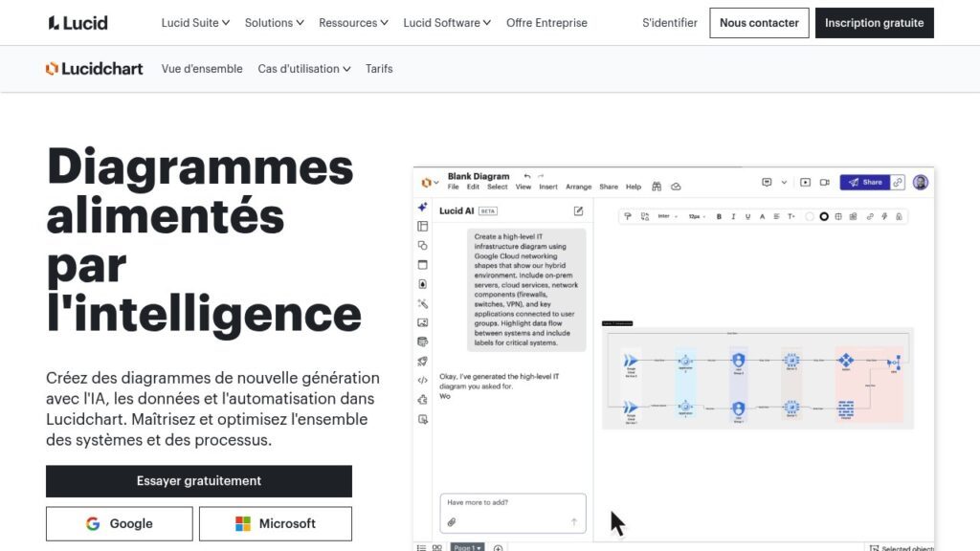Open the comments speech bubble icon

[x=767, y=183]
